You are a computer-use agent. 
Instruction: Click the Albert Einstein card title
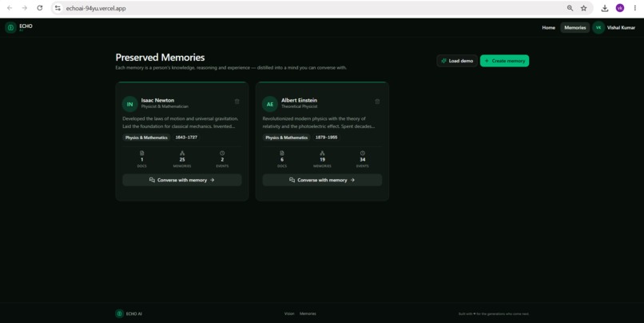point(299,100)
